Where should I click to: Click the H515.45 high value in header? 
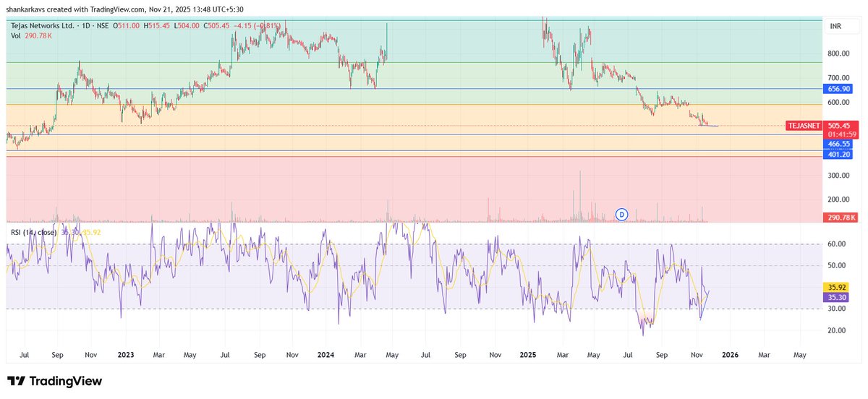(x=157, y=26)
